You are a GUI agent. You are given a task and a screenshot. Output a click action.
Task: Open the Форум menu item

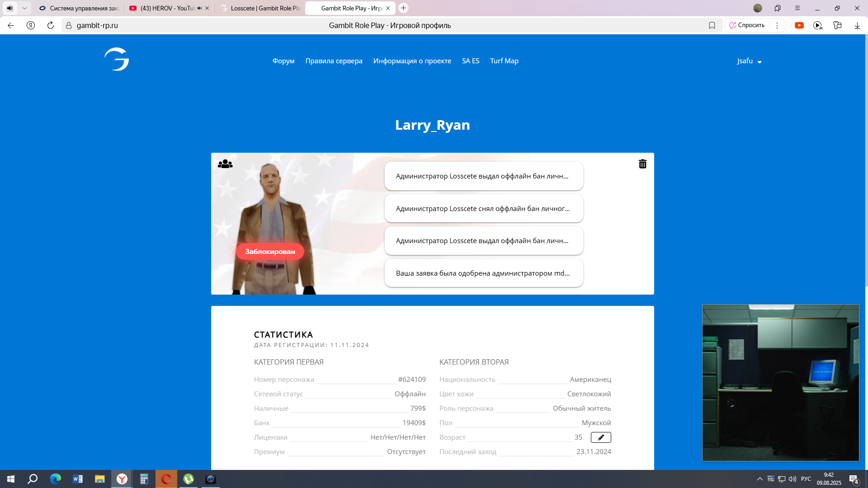pos(283,61)
